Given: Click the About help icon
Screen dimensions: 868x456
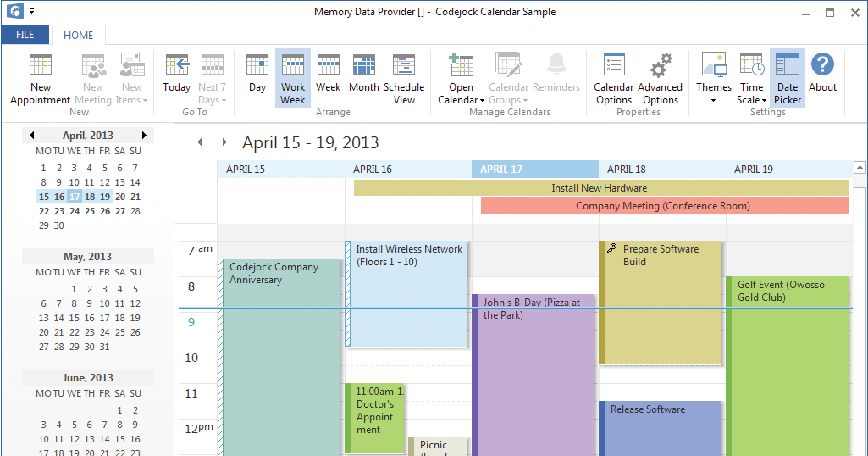Looking at the screenshot, I should tap(822, 66).
